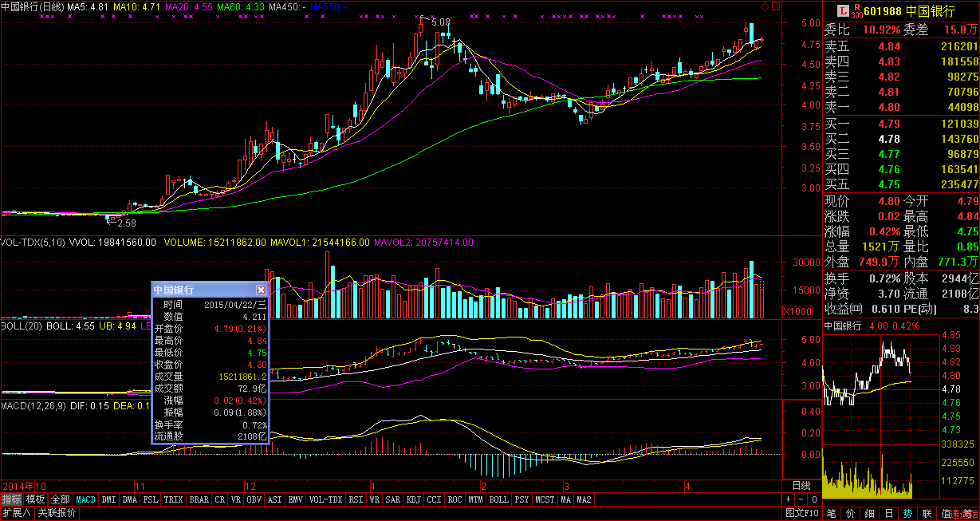Click the R 300 marker icon

pyautogui.click(x=857, y=10)
